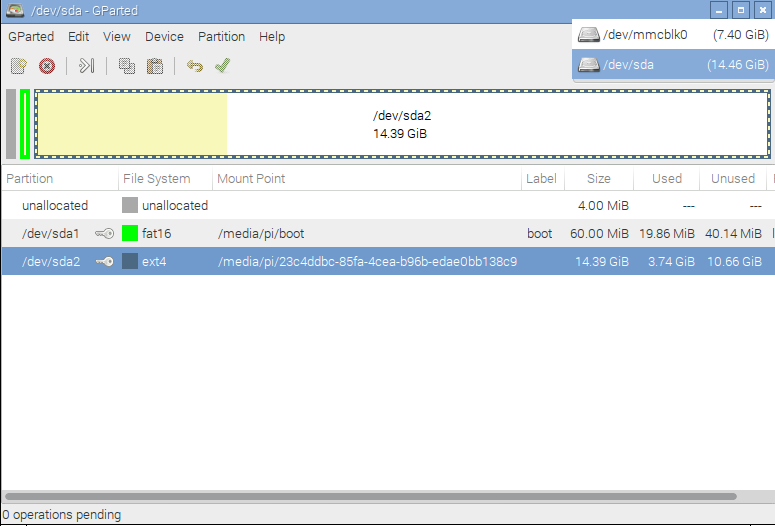Click the grey unallocated color swatch
775x526 pixels.
[130, 205]
